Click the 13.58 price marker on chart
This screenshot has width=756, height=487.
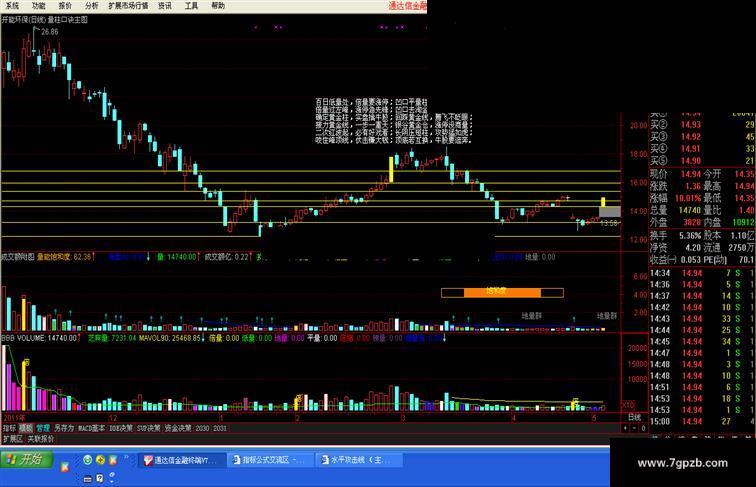[609, 223]
